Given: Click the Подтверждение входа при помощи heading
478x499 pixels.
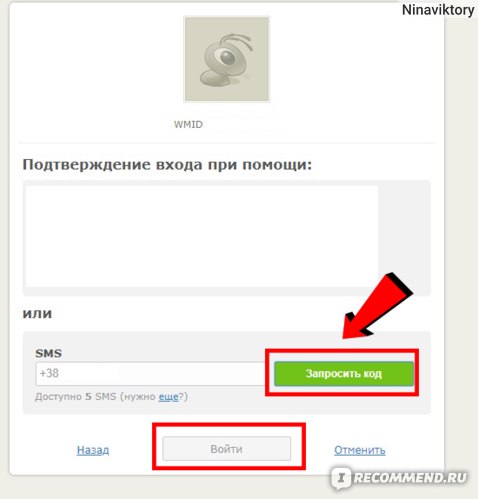Looking at the screenshot, I should pyautogui.click(x=167, y=165).
